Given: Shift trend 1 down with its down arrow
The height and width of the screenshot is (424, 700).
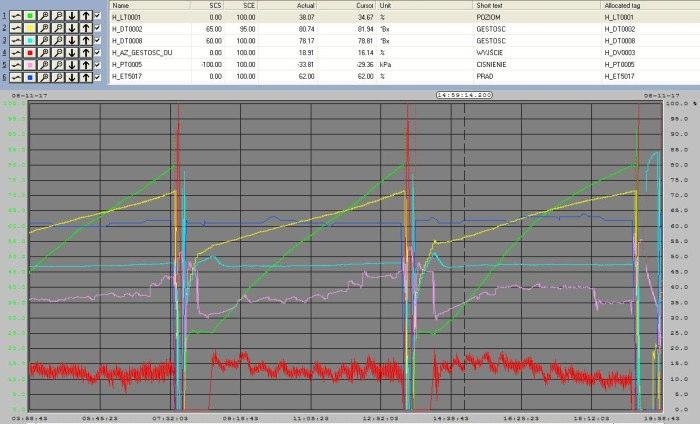Looking at the screenshot, I should tap(72, 16).
